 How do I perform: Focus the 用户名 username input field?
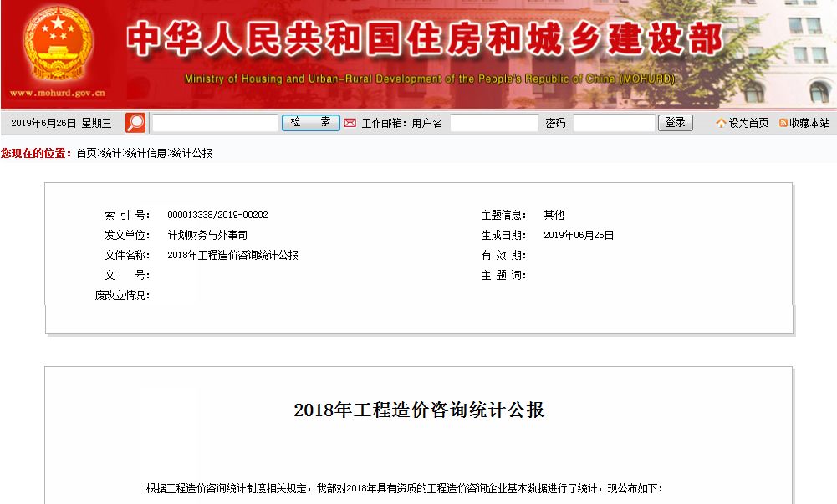tap(494, 123)
